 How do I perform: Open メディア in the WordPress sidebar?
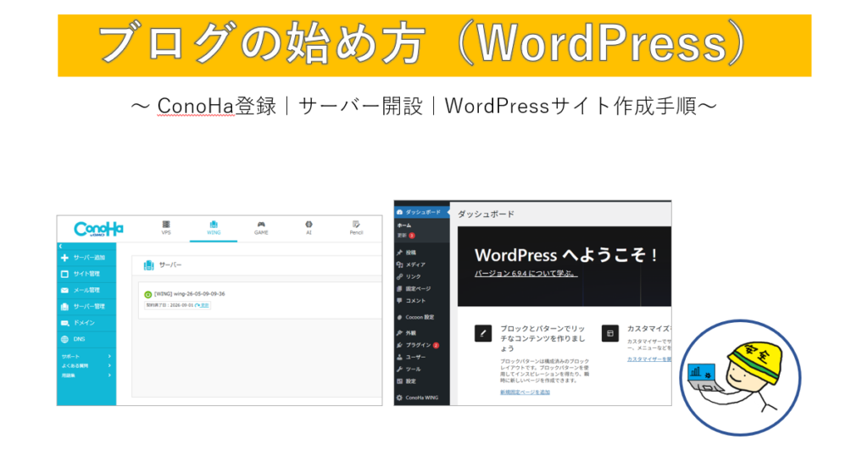(422, 265)
